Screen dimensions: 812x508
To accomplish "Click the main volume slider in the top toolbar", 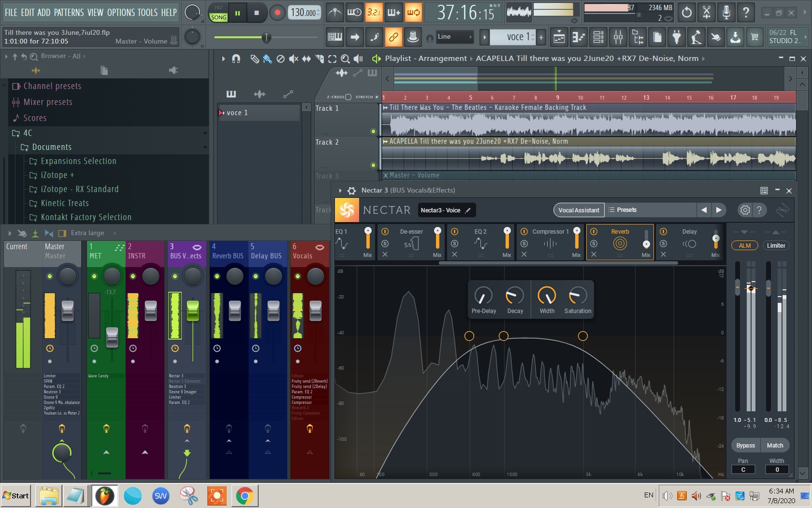I will click(266, 37).
